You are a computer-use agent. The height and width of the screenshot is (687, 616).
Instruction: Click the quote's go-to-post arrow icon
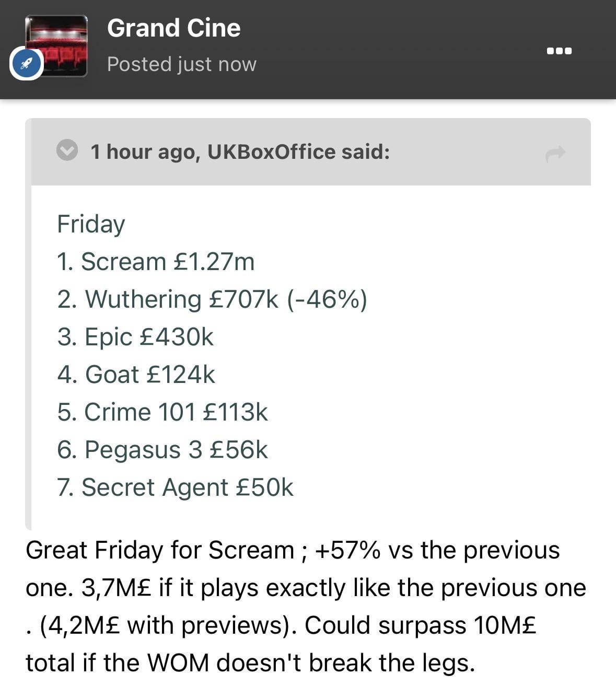click(555, 154)
